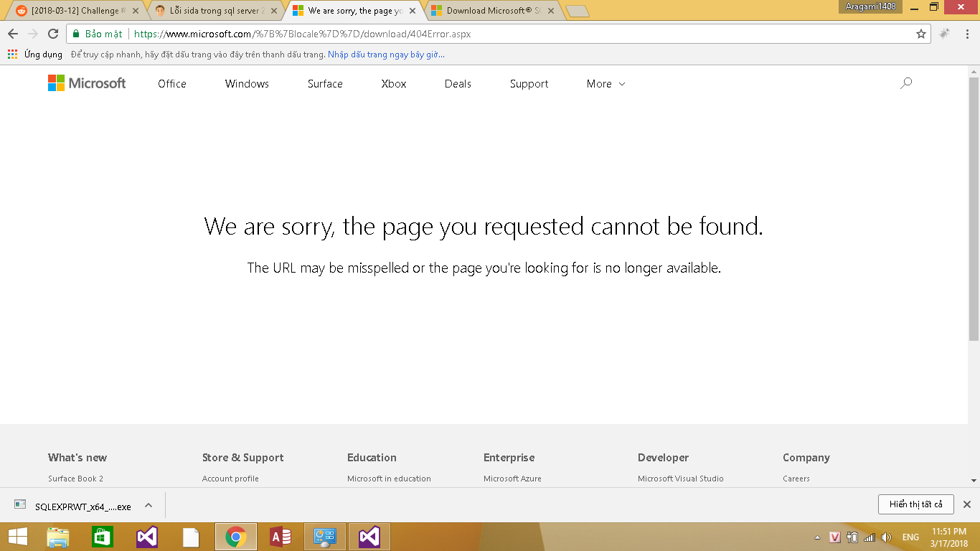Screen dimensions: 980x551
Task: Show hidden system tray icons
Action: pyautogui.click(x=817, y=537)
